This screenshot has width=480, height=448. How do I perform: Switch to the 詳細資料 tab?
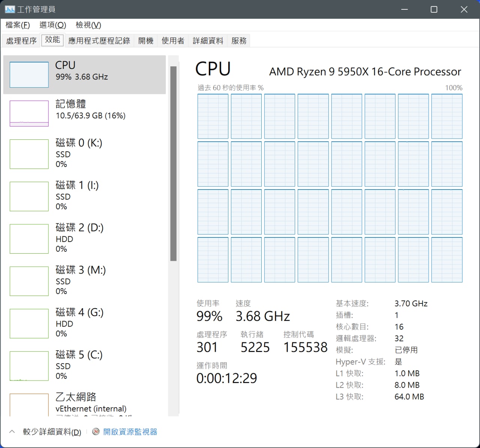[x=208, y=41]
